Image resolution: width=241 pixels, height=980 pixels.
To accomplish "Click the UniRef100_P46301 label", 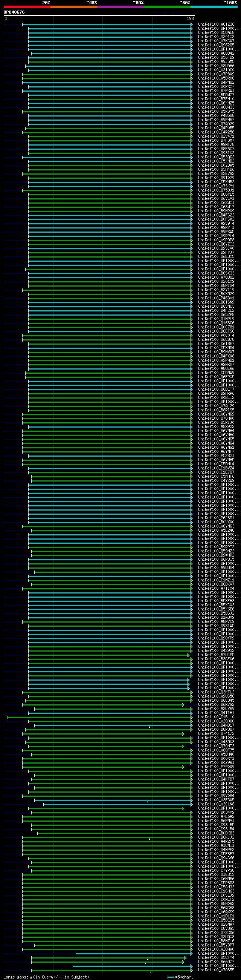I will click(216, 298).
